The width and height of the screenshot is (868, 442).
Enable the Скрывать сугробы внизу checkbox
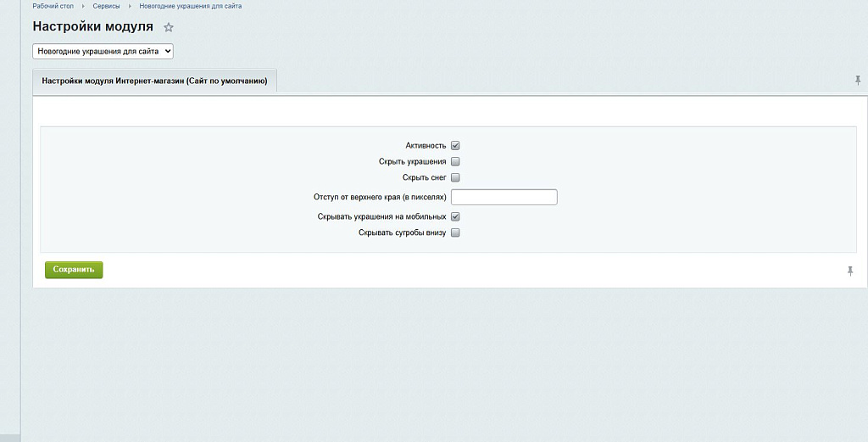(x=455, y=232)
